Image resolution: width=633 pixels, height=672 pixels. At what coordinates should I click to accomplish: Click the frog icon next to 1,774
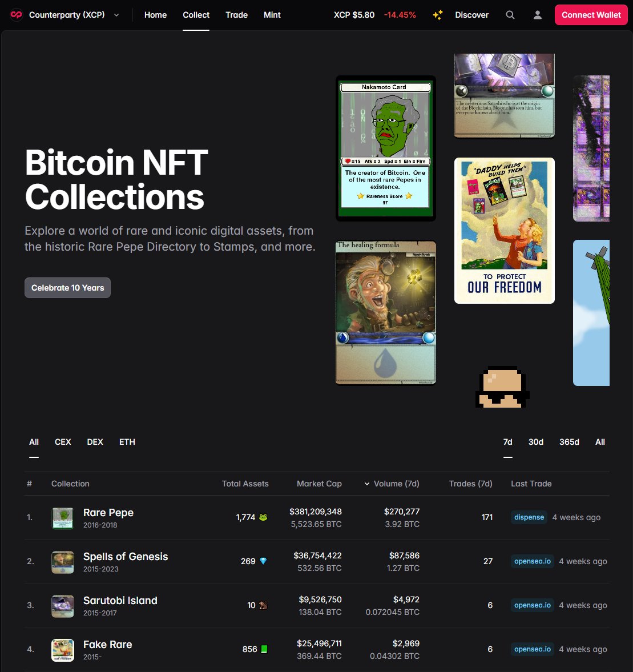click(263, 517)
